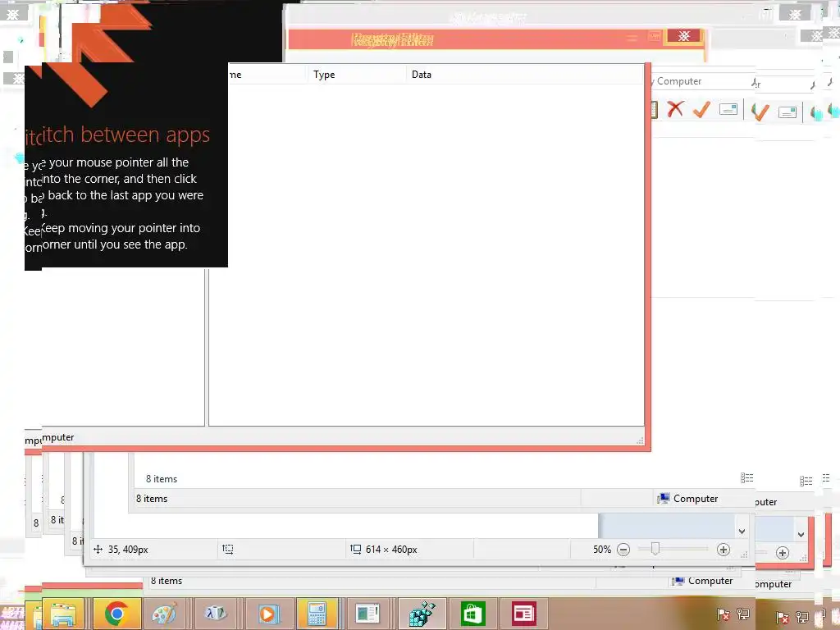The width and height of the screenshot is (840, 630).
Task: Open File Explorer from the taskbar
Action: pos(63,614)
